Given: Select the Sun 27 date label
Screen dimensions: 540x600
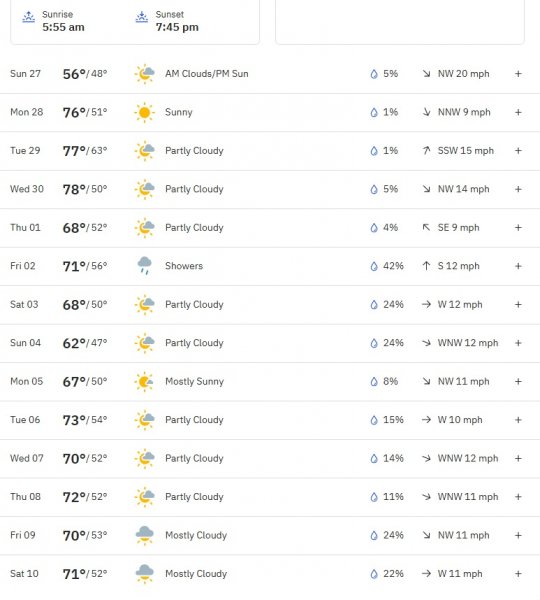Looking at the screenshot, I should click(25, 73).
